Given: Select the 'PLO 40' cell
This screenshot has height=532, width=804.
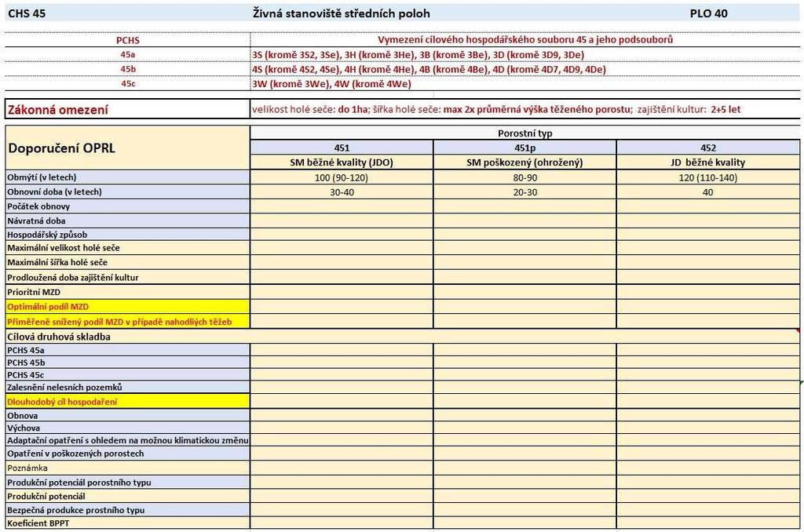Looking at the screenshot, I should click(708, 13).
